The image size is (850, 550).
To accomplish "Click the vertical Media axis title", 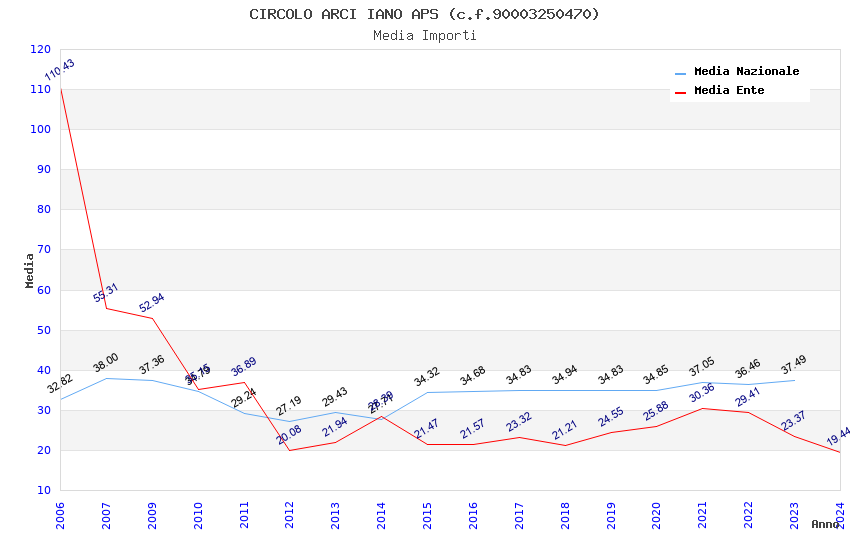I will [29, 270].
